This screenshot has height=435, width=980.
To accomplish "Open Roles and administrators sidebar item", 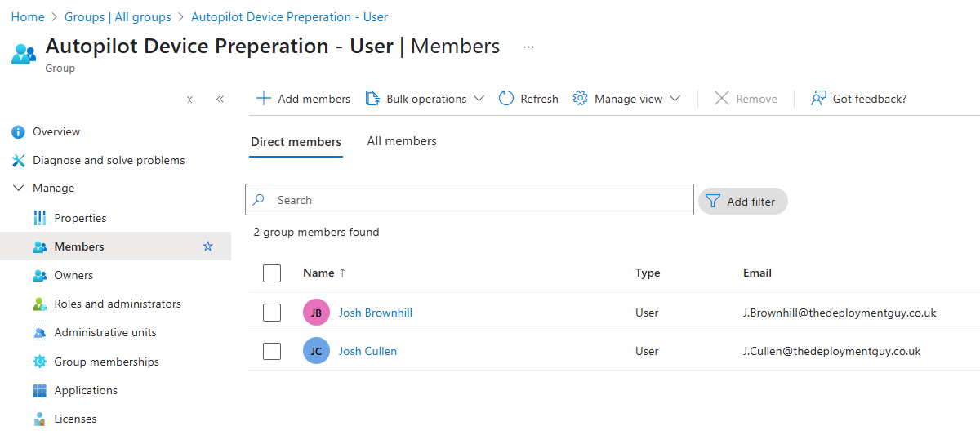I will (x=117, y=304).
